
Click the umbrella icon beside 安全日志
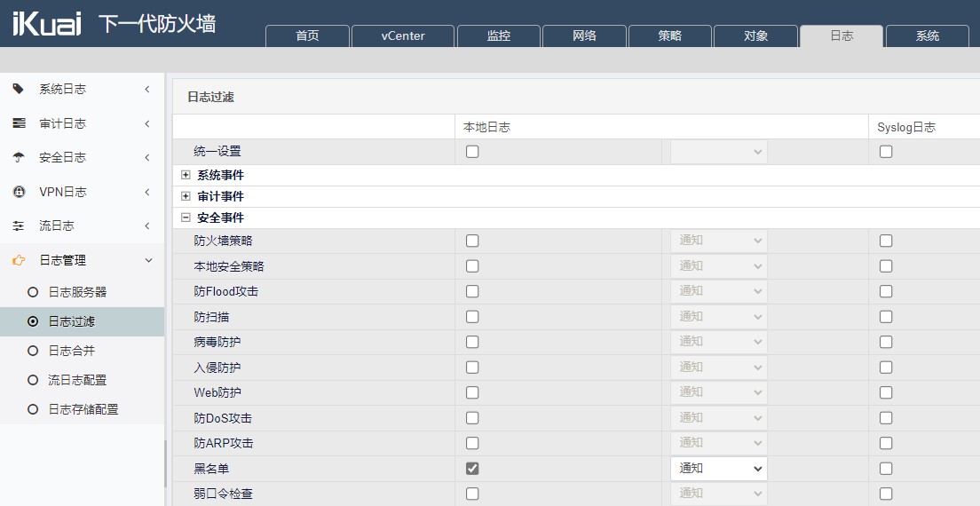(19, 157)
